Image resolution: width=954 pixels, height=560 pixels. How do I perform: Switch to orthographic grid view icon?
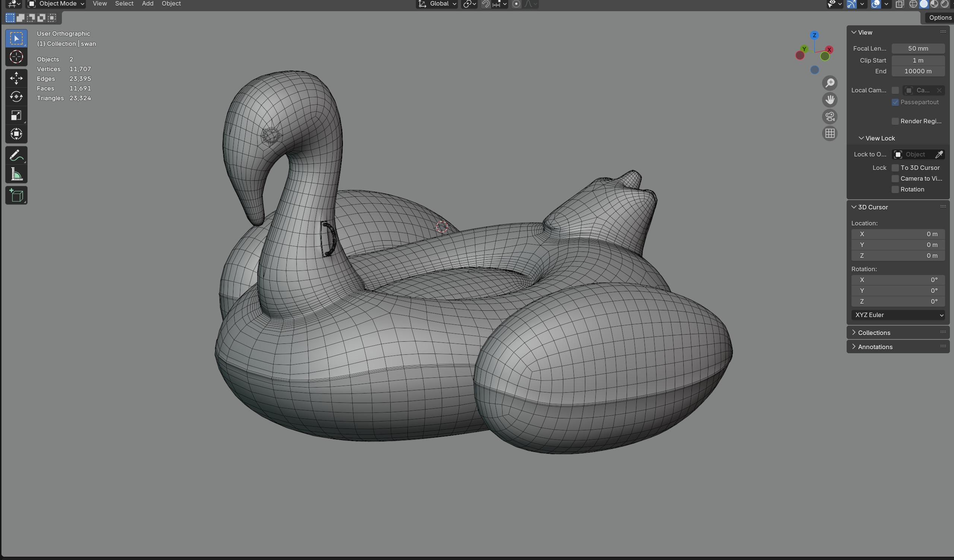coord(830,133)
